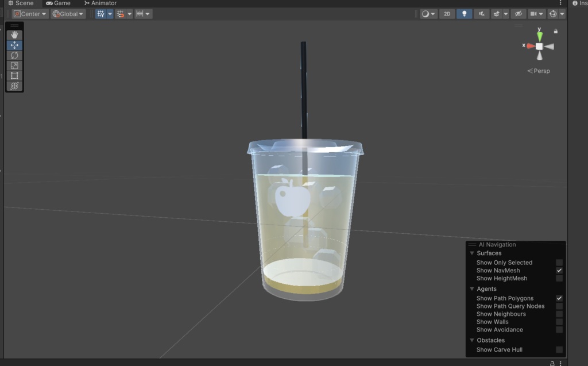Viewport: 588px width, 366px height.
Task: Click the green Y axis cone on the gizmo
Action: click(539, 37)
